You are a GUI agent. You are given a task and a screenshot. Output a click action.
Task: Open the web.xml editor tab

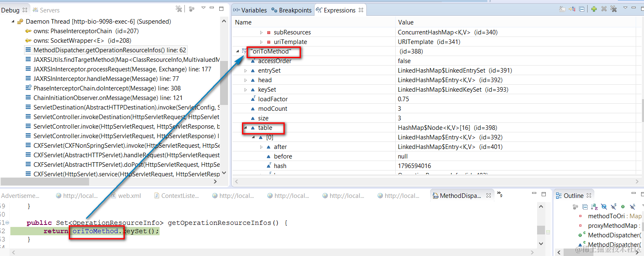(125, 195)
